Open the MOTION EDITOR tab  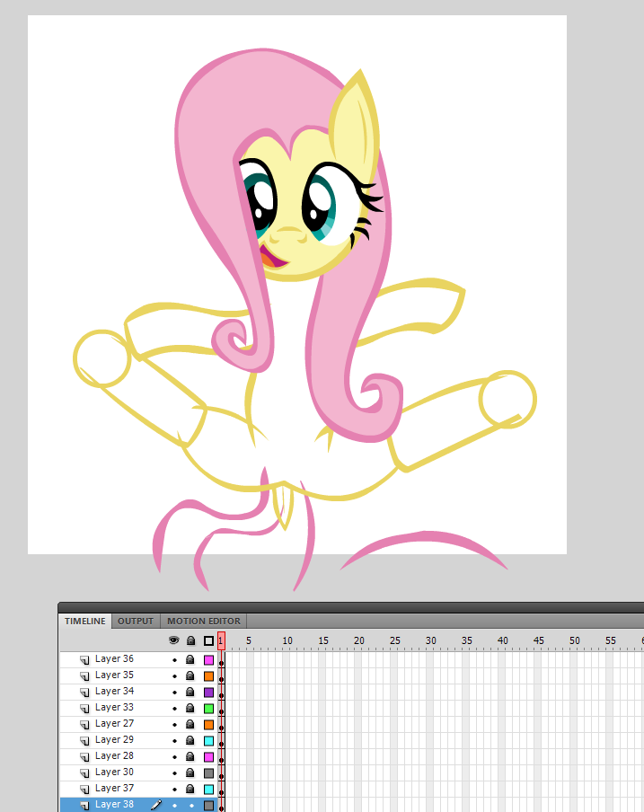[x=204, y=621]
